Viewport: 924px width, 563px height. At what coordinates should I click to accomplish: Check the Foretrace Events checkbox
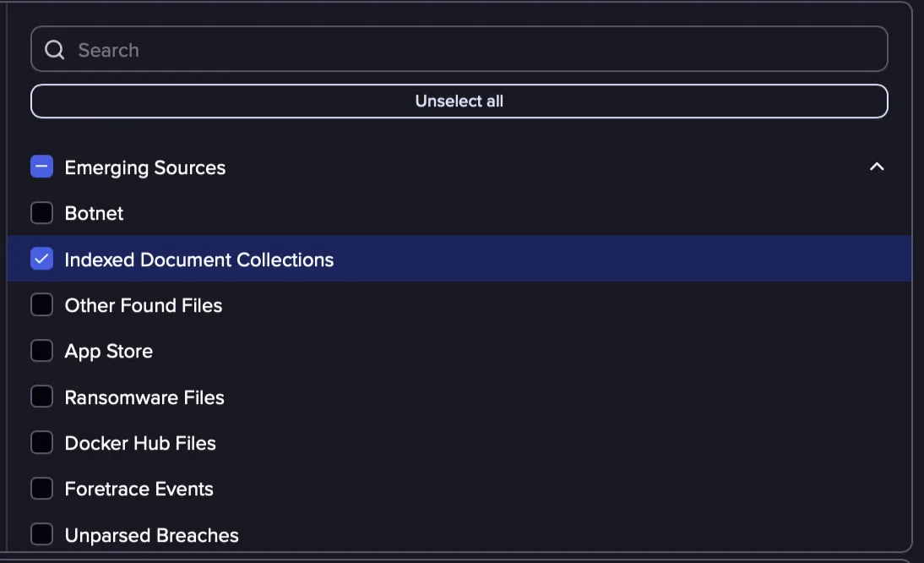coord(42,489)
